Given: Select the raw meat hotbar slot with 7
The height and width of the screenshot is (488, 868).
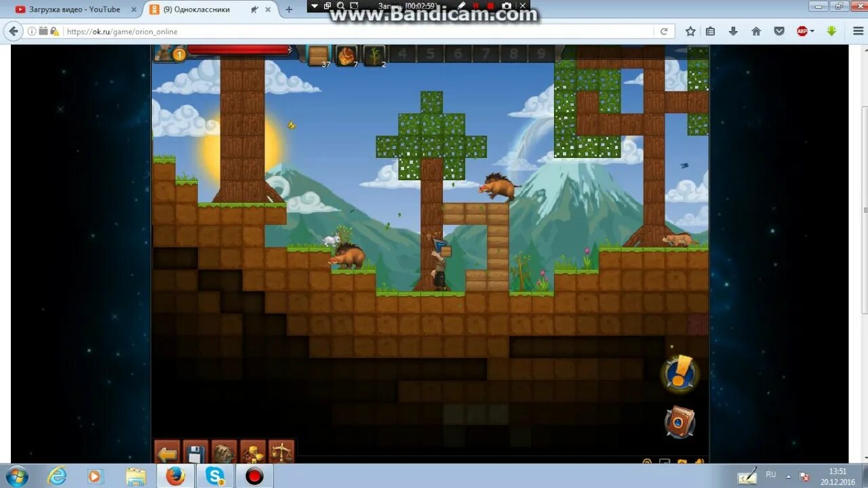Looking at the screenshot, I should (x=347, y=56).
